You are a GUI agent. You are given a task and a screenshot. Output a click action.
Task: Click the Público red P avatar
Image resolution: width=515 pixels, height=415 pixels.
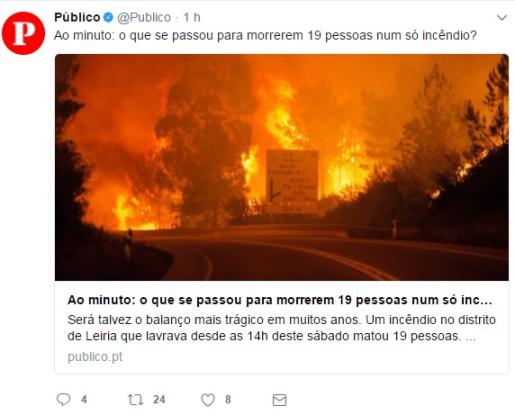pos(23,33)
